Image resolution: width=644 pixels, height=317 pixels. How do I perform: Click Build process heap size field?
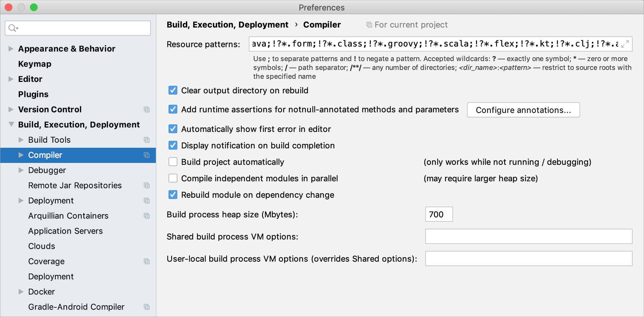click(x=439, y=214)
